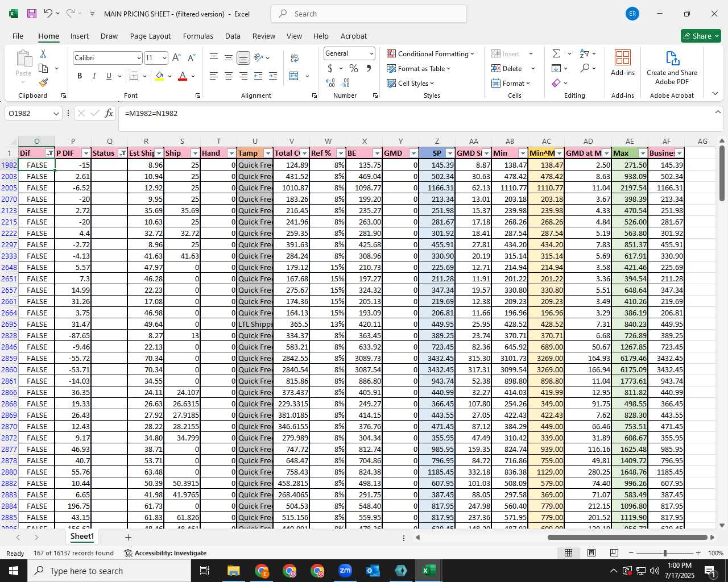
Task: Open Conditional Formatting menu button
Action: point(431,54)
